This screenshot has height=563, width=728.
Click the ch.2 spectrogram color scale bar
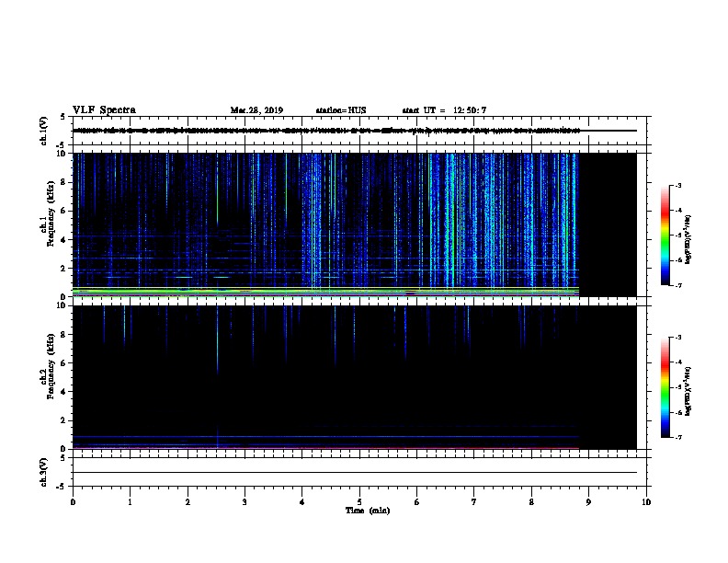click(665, 387)
